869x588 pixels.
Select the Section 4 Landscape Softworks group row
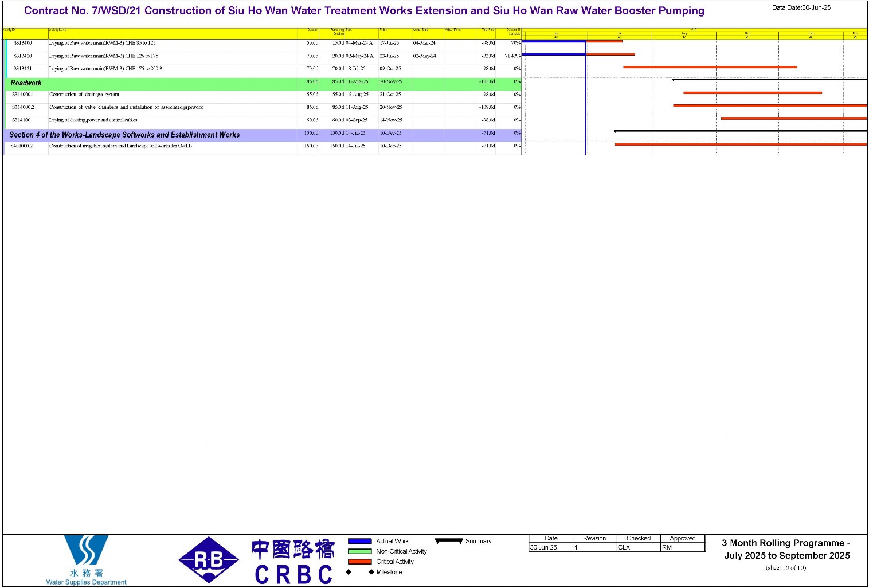[x=263, y=135]
